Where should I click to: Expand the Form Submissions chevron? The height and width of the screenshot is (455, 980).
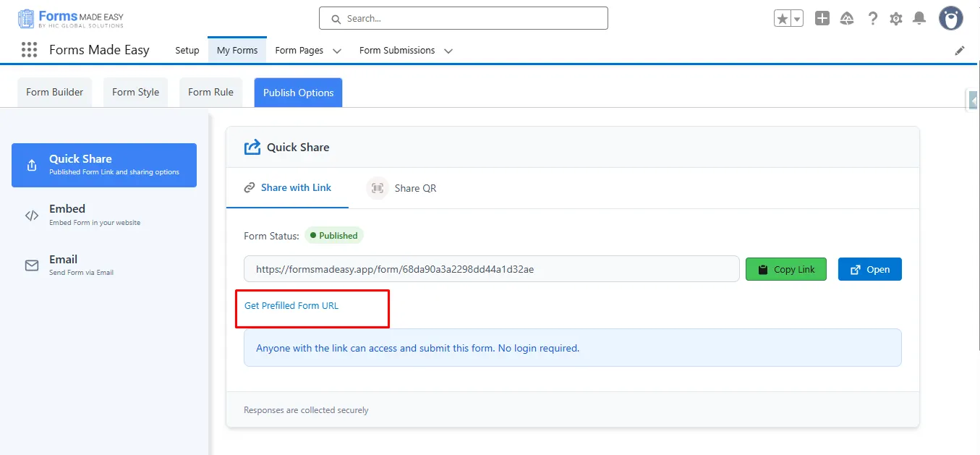448,51
